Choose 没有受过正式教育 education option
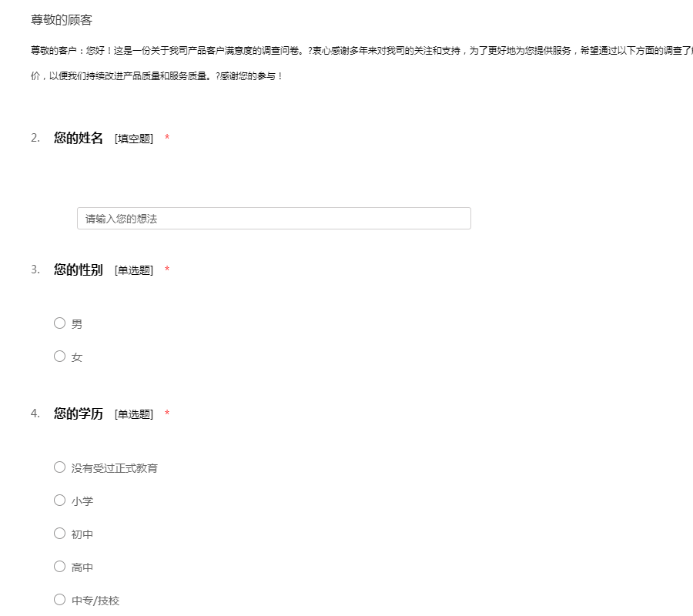The height and width of the screenshot is (616, 693). click(x=59, y=467)
